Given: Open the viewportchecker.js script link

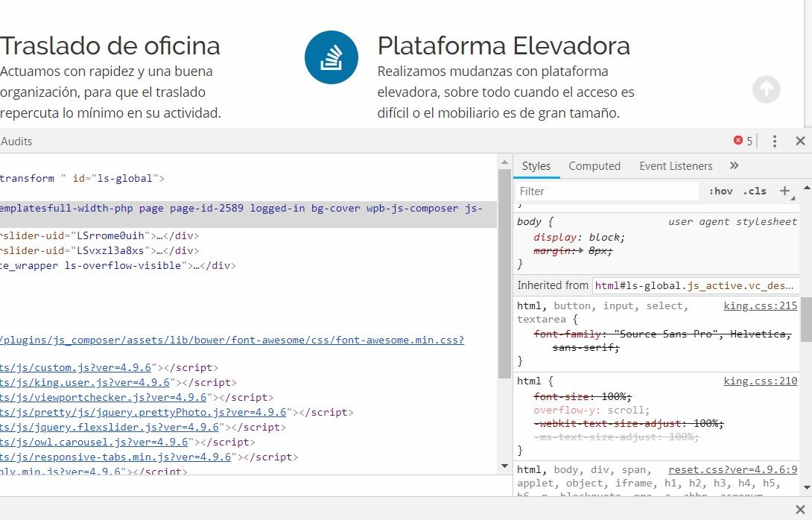Looking at the screenshot, I should pyautogui.click(x=104, y=397).
